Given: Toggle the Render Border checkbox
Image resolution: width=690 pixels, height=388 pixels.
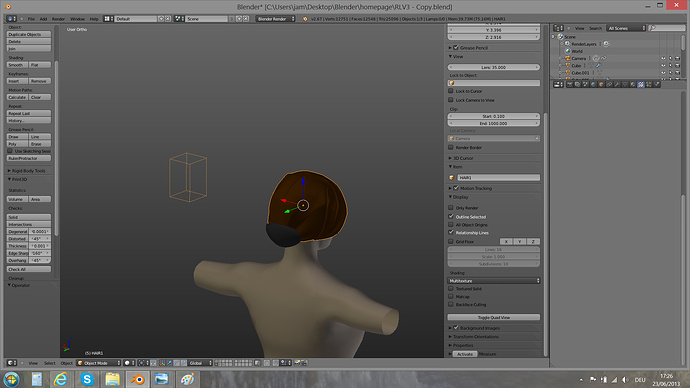Looking at the screenshot, I should [451, 147].
